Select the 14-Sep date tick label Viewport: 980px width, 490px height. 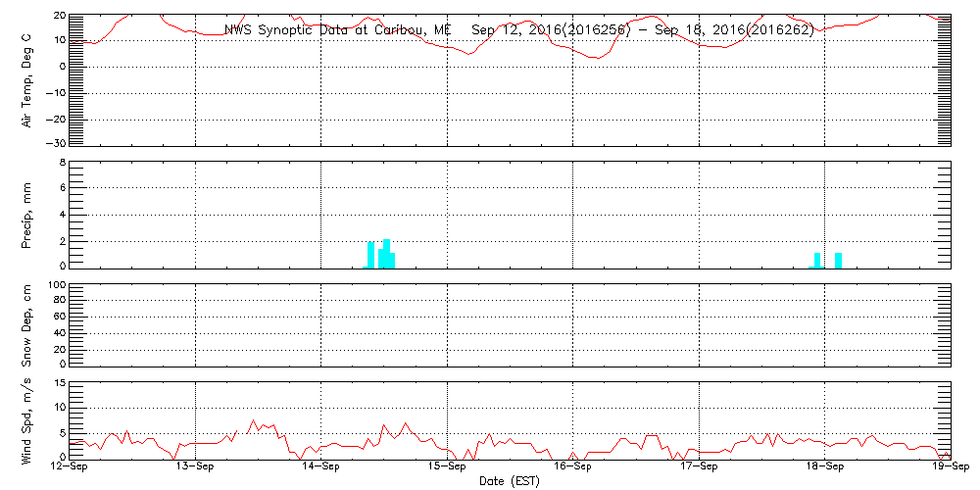point(321,467)
